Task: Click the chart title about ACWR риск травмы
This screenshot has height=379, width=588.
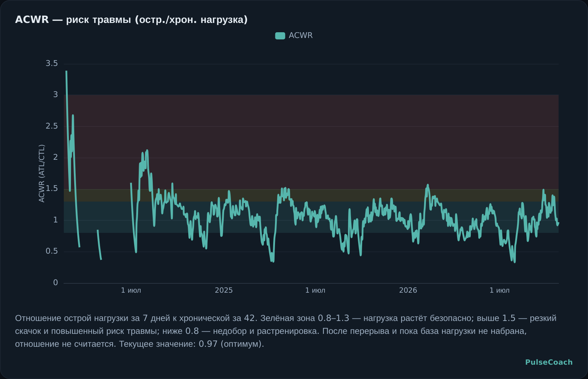Action: [x=131, y=20]
